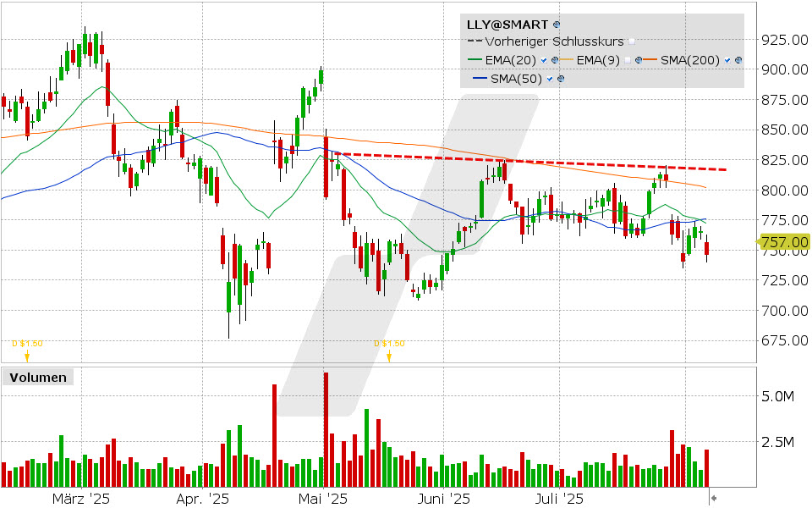This screenshot has height=508, width=812.
Task: Enable the EMA(9) checkbox
Action: (x=628, y=60)
